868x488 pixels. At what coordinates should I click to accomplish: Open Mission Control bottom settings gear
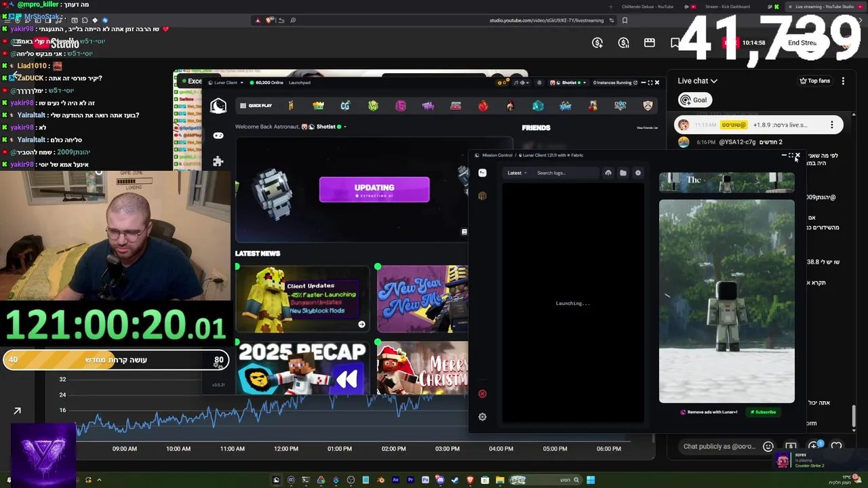[482, 417]
